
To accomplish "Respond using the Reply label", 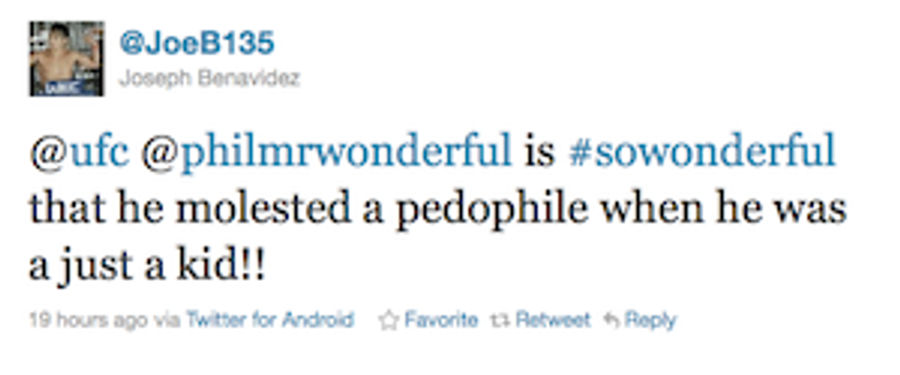I will [x=650, y=320].
